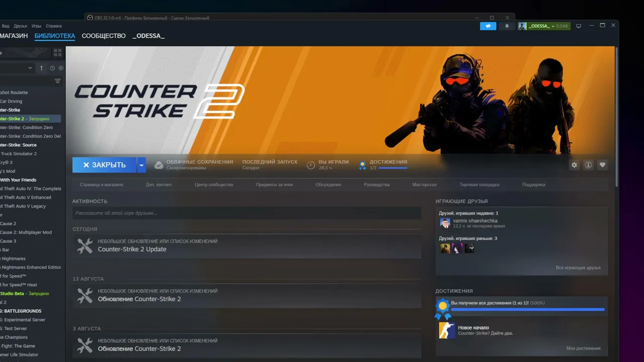Click the all-achievements badge icon
This screenshot has width=644, height=362.
[x=443, y=309]
